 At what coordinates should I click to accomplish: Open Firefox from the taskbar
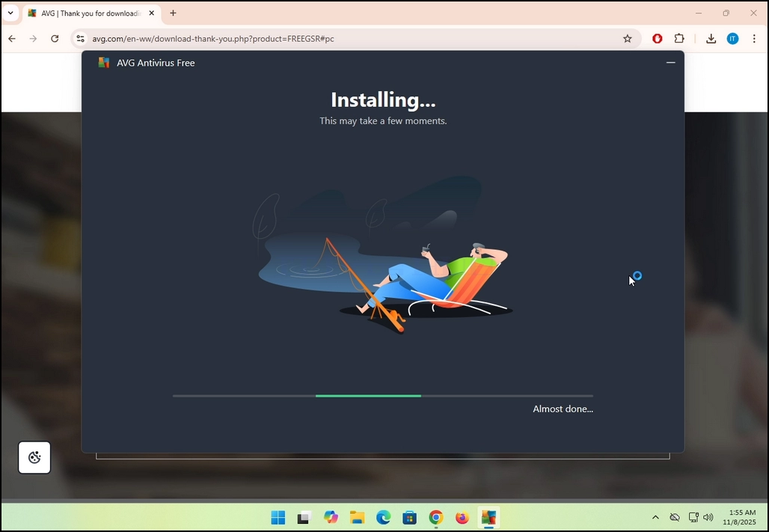[x=462, y=517]
